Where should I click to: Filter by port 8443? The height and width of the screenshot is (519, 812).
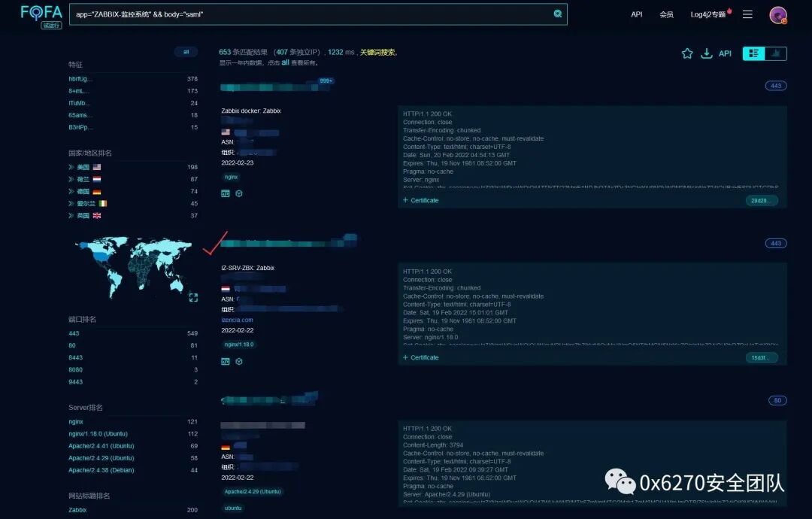tap(76, 357)
